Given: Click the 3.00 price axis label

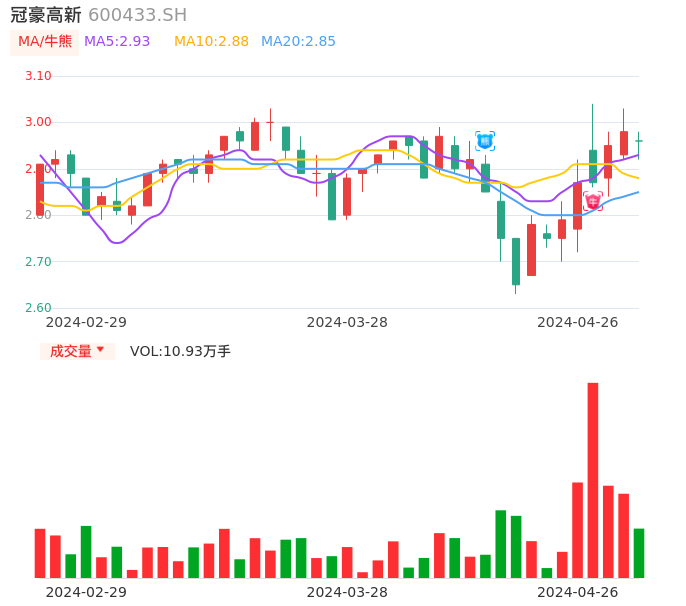Looking at the screenshot, I should coord(38,122).
